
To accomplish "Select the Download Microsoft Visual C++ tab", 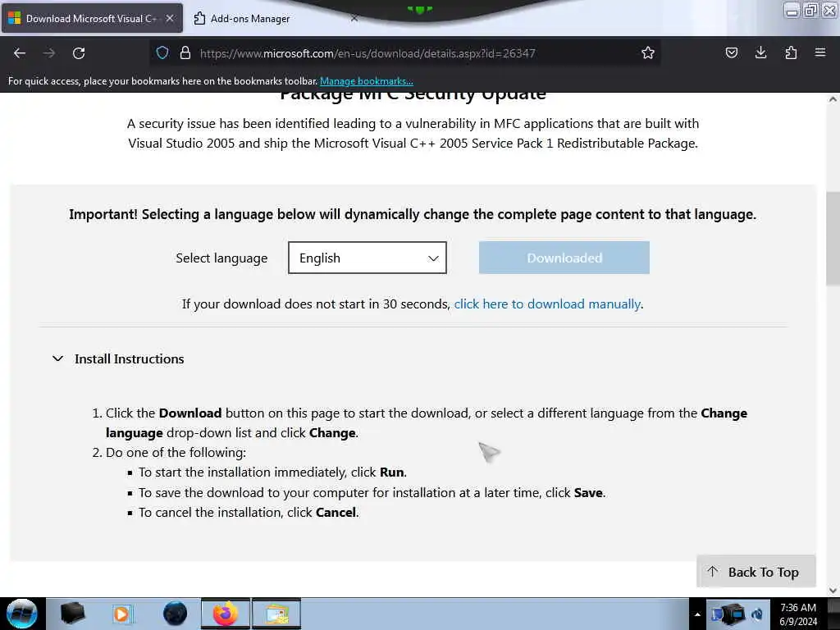I will point(91,19).
